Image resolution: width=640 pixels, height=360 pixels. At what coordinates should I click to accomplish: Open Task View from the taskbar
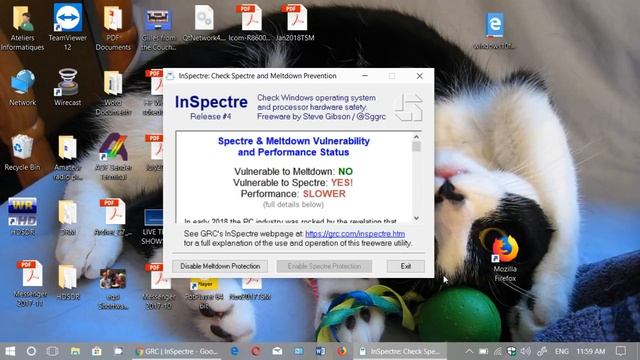click(53, 351)
